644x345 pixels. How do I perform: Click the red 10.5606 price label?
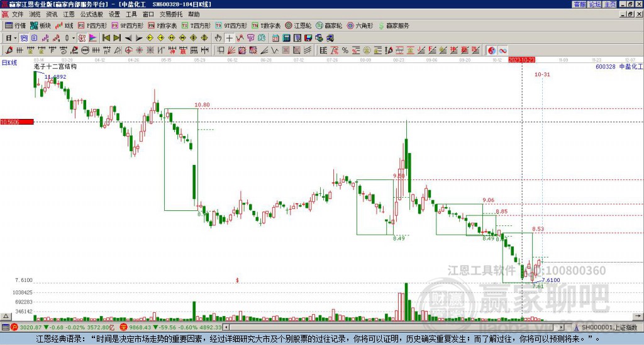pos(17,122)
